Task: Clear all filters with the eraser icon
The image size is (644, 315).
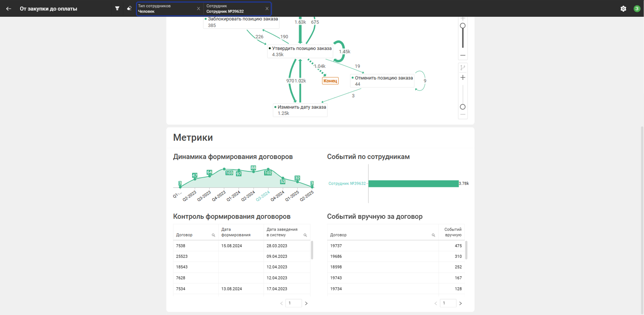Action: click(129, 8)
